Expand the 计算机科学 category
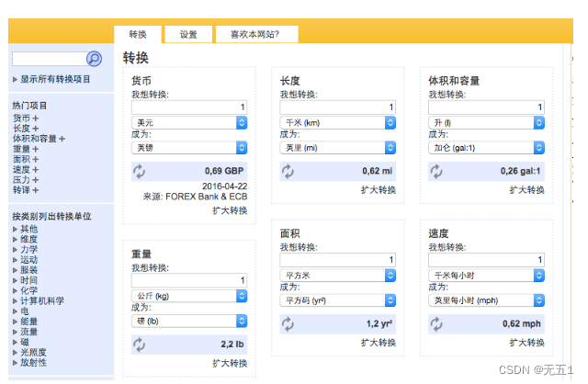Viewport: 588px width, 384px height. (x=39, y=300)
